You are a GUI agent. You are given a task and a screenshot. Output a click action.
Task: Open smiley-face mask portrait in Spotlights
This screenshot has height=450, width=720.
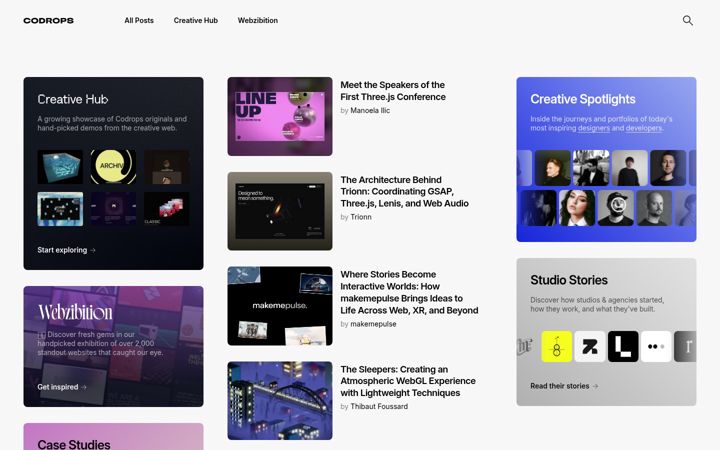click(x=616, y=208)
